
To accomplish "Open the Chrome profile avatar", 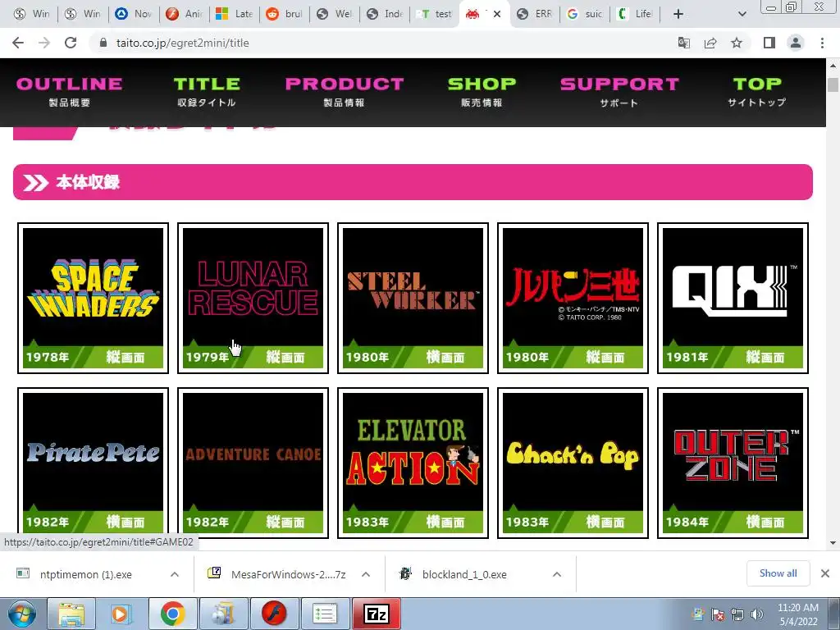I will pyautogui.click(x=796, y=43).
